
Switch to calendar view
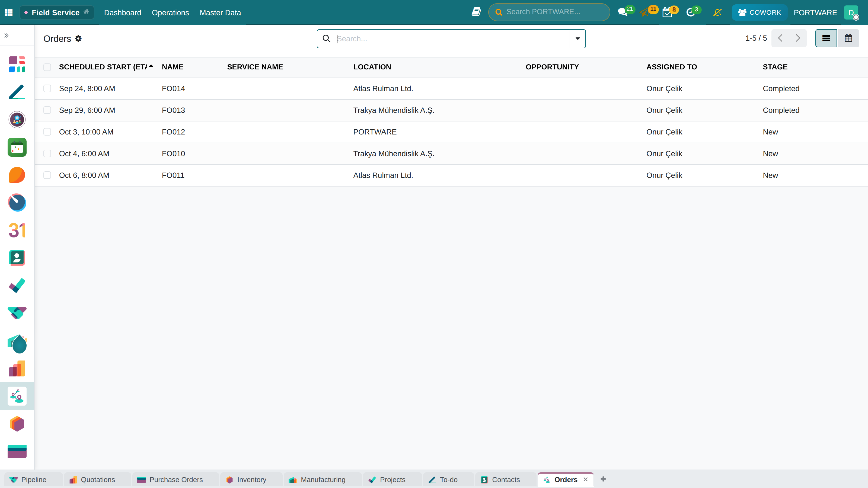(x=848, y=38)
